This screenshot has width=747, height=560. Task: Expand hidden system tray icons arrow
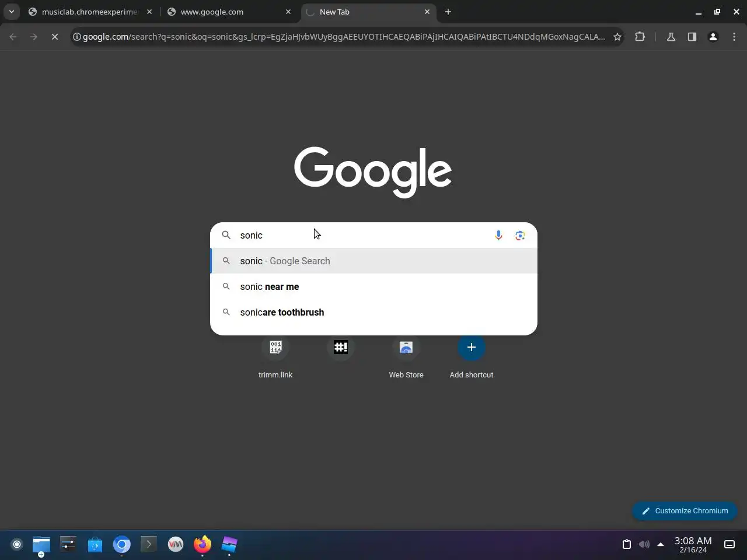pos(661,544)
